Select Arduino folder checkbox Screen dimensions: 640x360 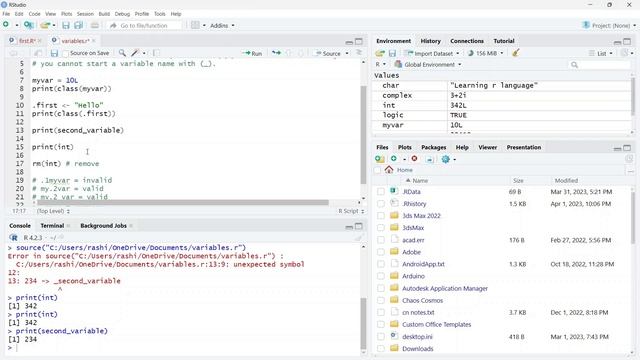[x=381, y=276]
